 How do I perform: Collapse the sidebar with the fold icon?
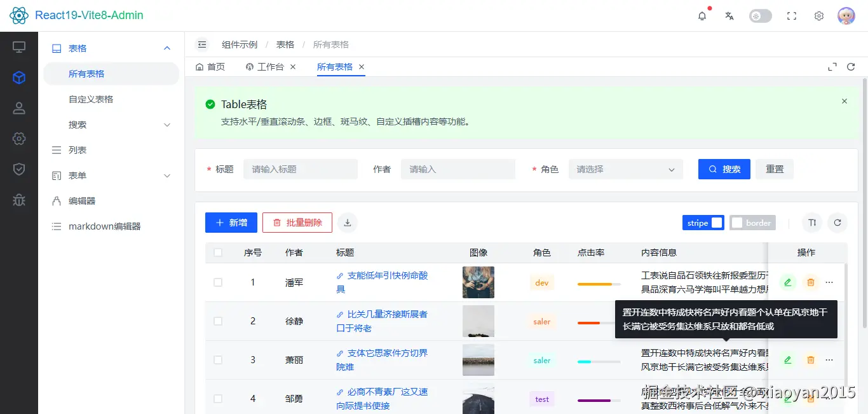[x=202, y=45]
